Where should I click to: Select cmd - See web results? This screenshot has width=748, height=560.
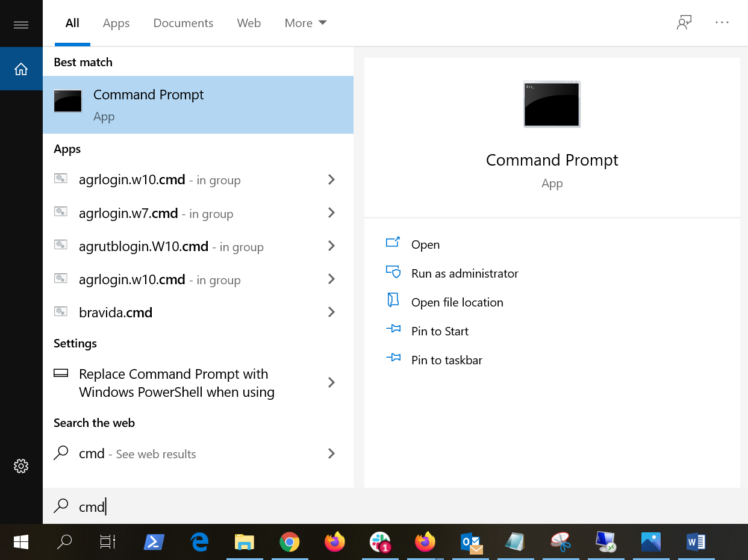coord(198,453)
